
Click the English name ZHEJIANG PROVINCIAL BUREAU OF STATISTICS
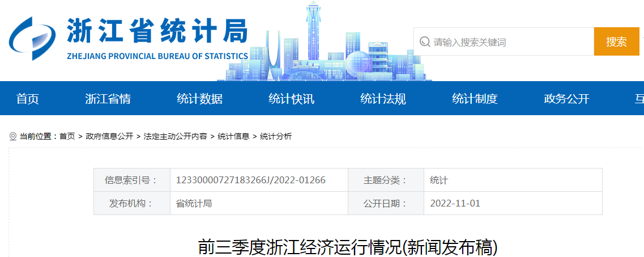[x=157, y=56]
